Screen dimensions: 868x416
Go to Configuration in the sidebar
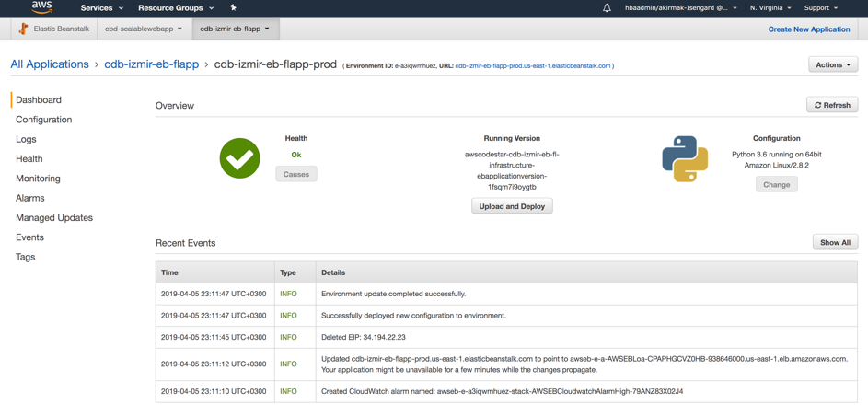point(44,120)
